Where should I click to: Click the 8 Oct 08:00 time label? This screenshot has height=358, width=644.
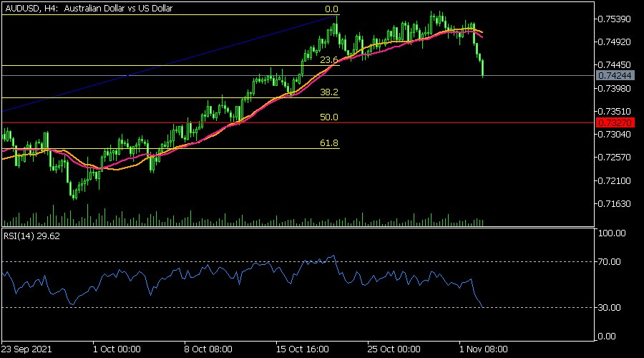pyautogui.click(x=208, y=349)
